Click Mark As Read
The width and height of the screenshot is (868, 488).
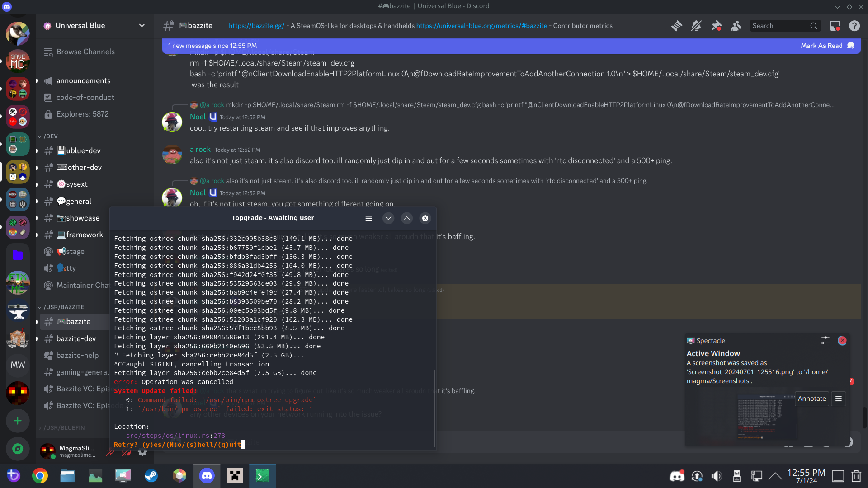point(821,46)
